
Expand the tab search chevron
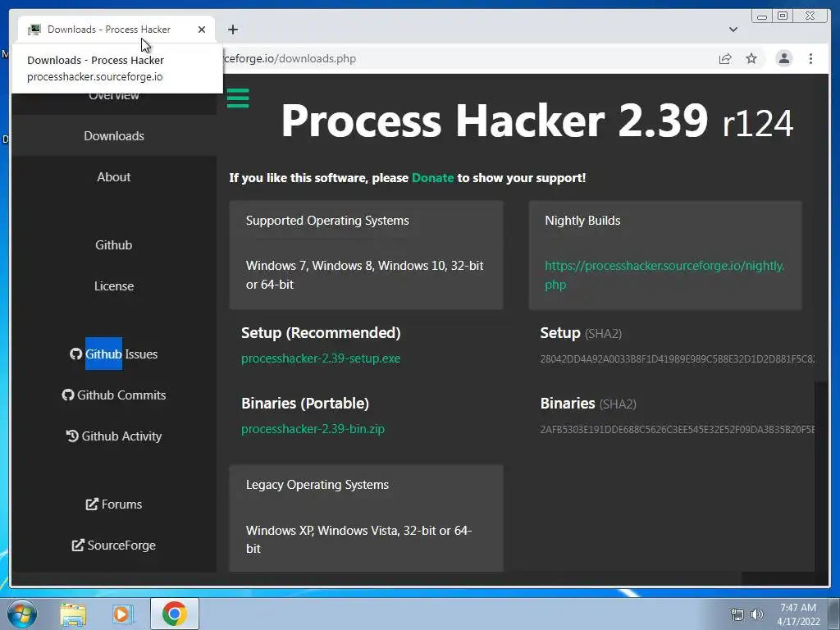click(733, 30)
